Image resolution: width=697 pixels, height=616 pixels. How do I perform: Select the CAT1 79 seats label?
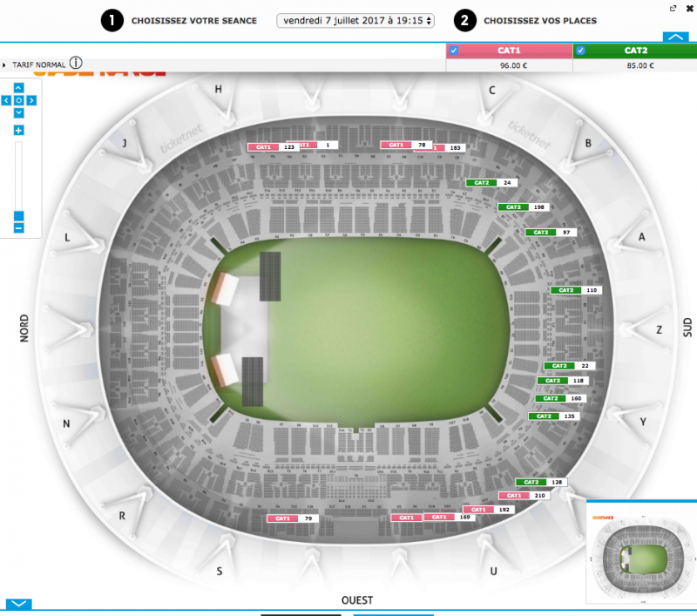point(293,518)
